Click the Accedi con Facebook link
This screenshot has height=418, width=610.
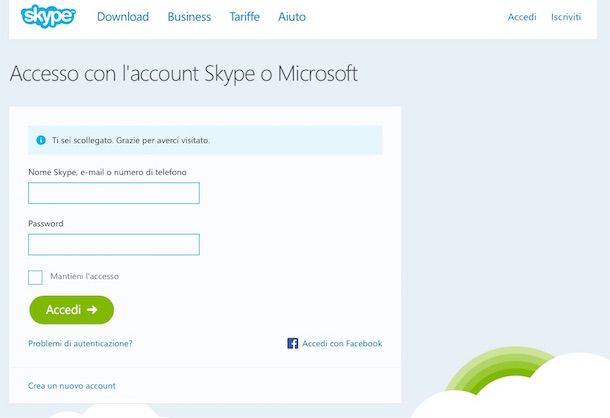342,343
